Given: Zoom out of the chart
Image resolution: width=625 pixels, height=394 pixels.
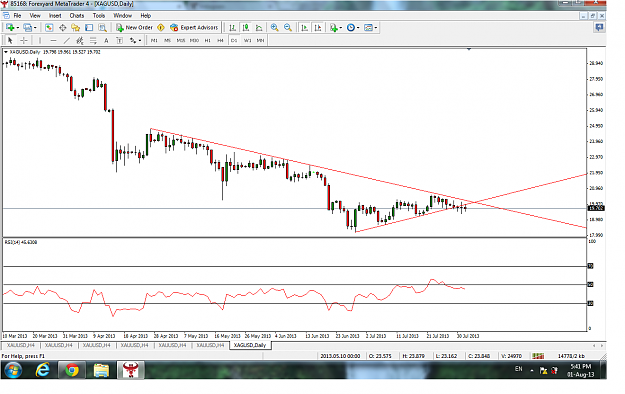Looking at the screenshot, I should click(288, 28).
